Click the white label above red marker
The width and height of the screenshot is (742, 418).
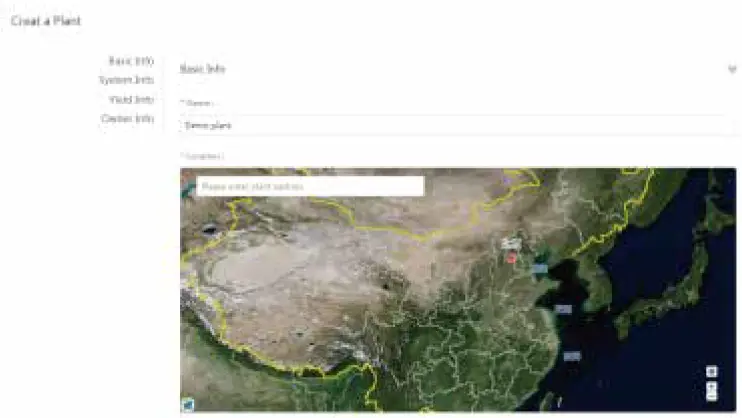pyautogui.click(x=511, y=244)
